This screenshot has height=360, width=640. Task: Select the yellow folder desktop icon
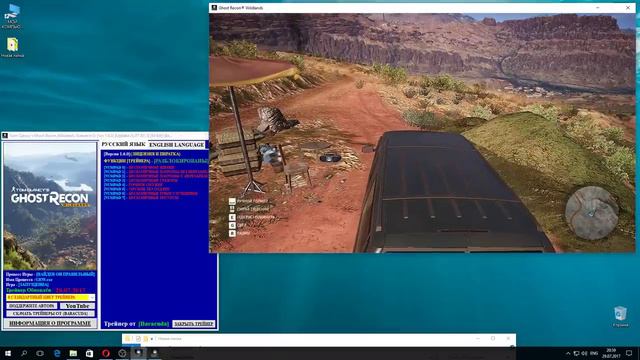[12, 47]
